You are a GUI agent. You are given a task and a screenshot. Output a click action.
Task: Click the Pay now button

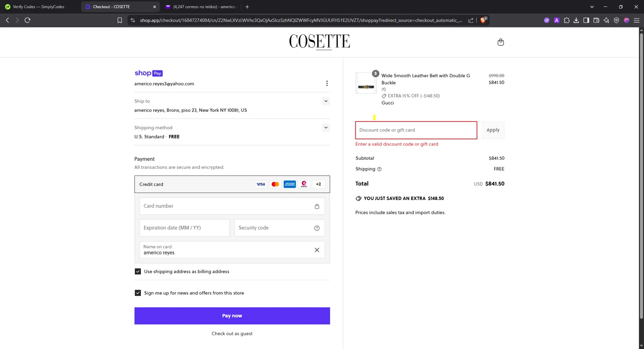pyautogui.click(x=232, y=316)
